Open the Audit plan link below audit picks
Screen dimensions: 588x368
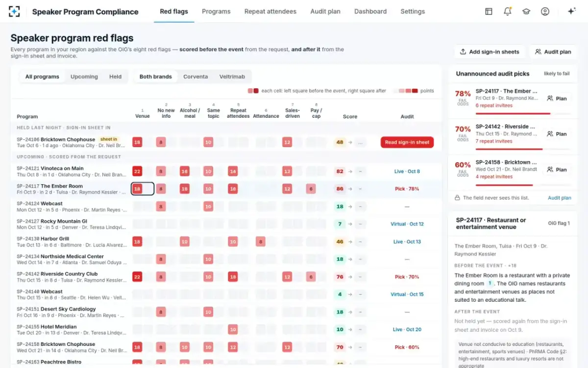point(560,198)
